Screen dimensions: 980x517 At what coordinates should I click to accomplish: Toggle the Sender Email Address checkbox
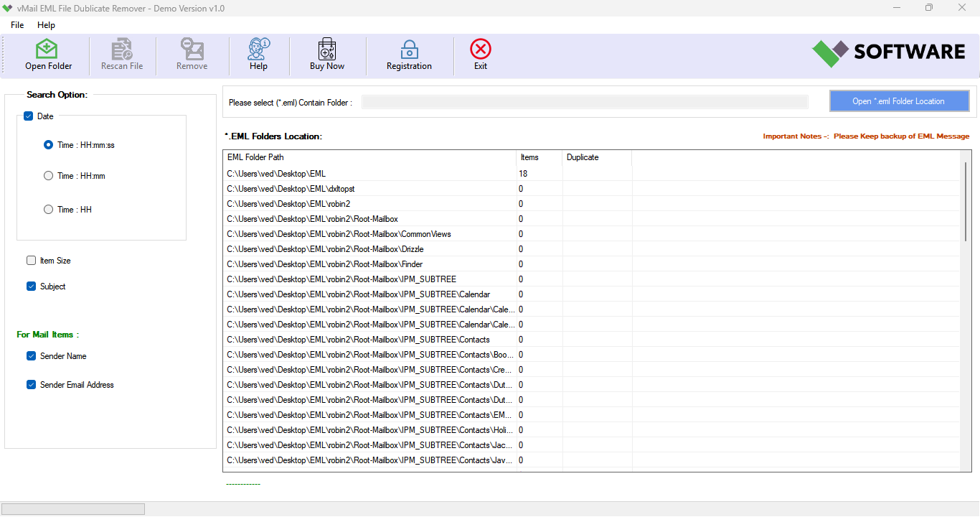click(x=31, y=385)
